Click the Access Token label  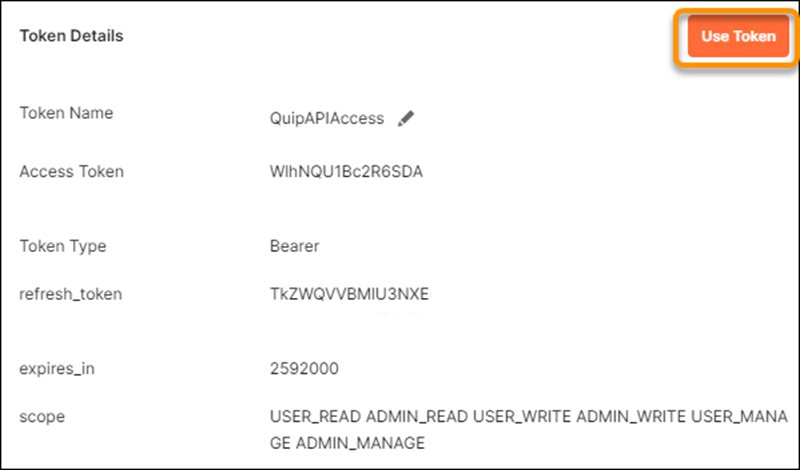tap(71, 171)
